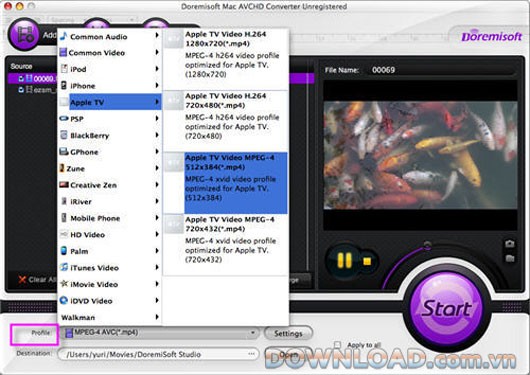Click the Zune player icon
This screenshot has width=530, height=375.
[x=62, y=168]
